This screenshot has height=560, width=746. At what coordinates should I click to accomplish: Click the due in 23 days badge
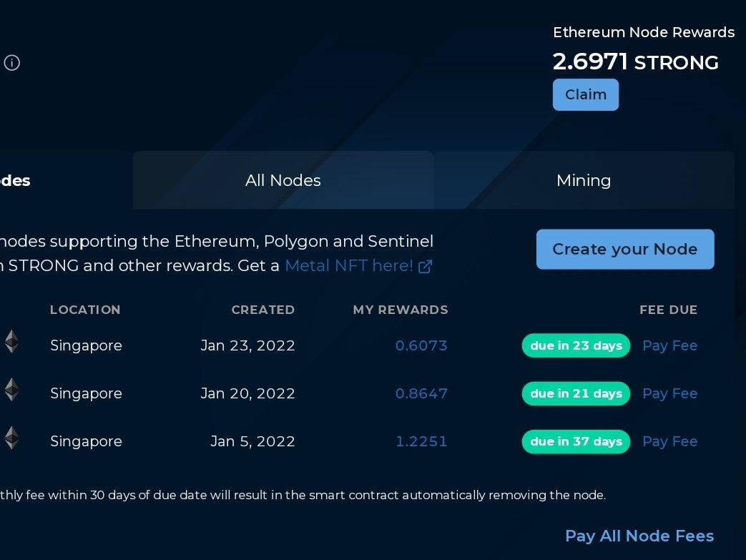[576, 345]
